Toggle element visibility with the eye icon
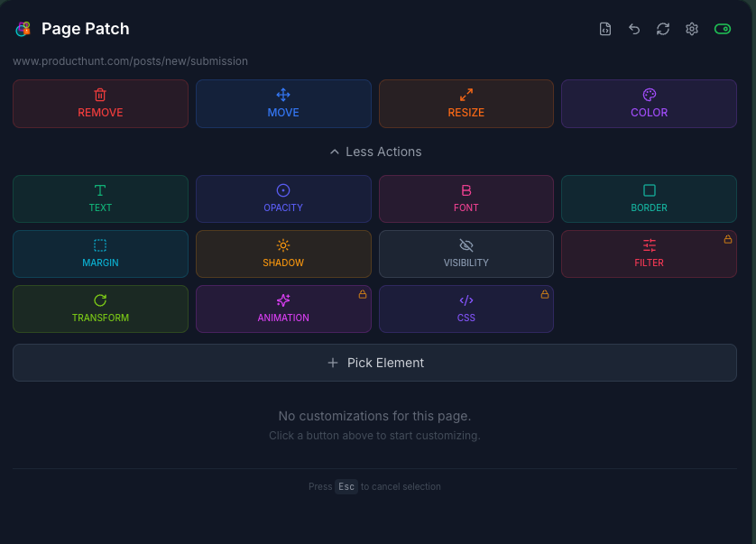Screen dimensions: 756x544 (466, 244)
